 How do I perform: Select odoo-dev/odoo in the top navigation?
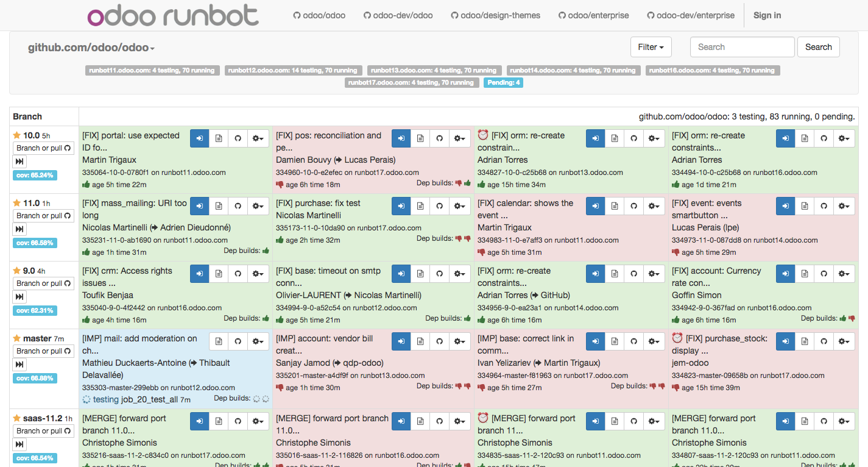[x=398, y=15]
